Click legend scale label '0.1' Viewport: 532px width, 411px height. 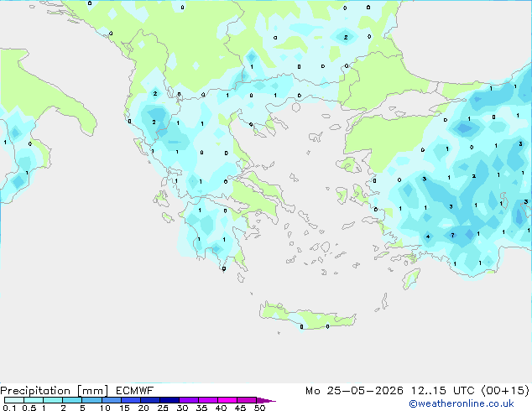[x=9, y=408]
